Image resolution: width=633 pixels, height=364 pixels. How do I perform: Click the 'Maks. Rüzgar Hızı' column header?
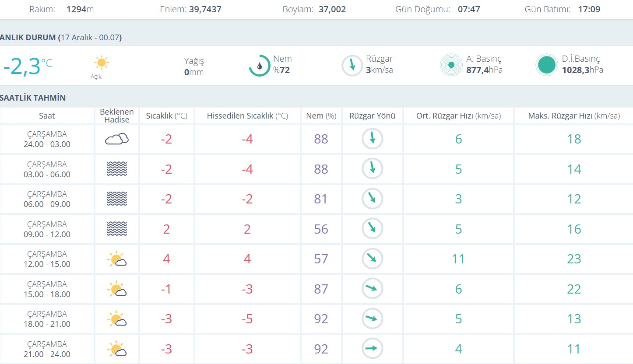click(573, 116)
